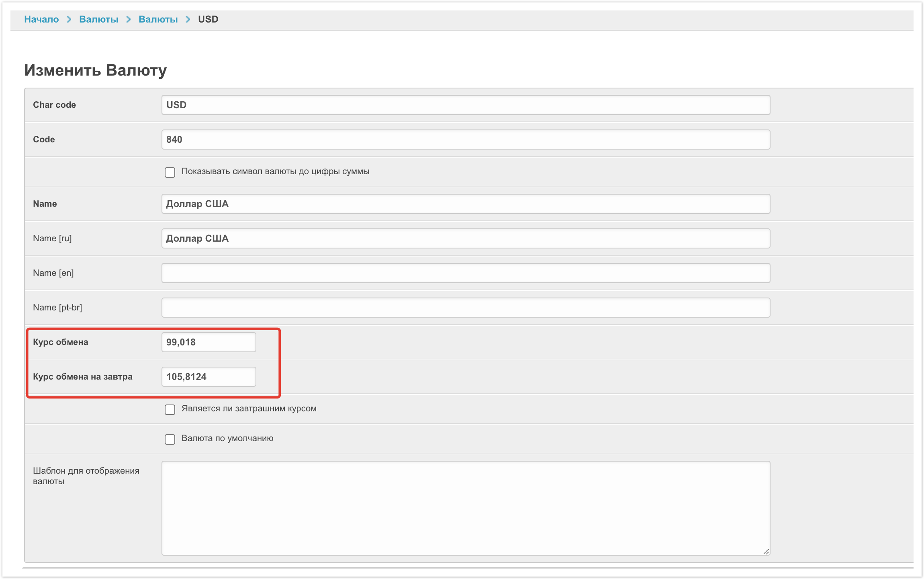Open the second Валюты breadcrumb link
Viewport: 924px width, 579px height.
click(x=158, y=19)
